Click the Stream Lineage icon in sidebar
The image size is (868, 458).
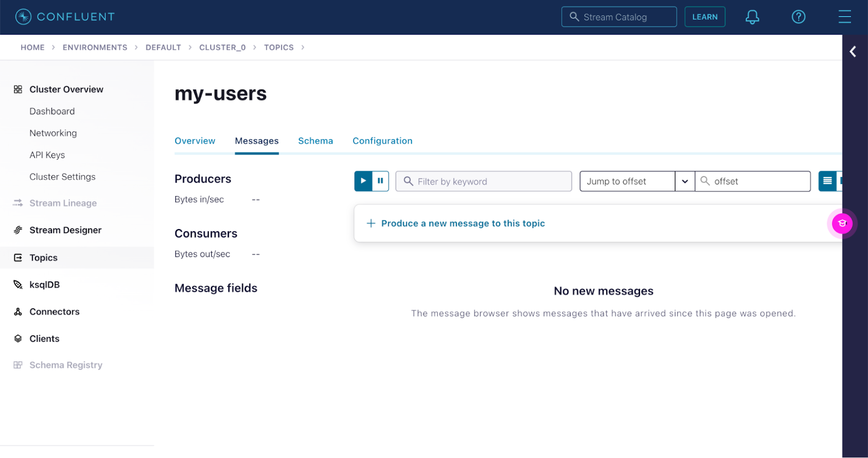click(x=18, y=203)
